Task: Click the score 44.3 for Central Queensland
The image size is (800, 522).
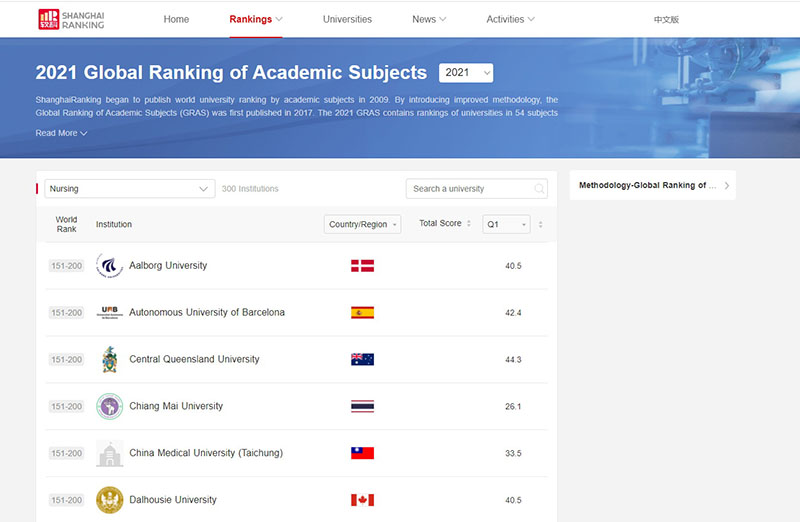Action: click(x=513, y=360)
